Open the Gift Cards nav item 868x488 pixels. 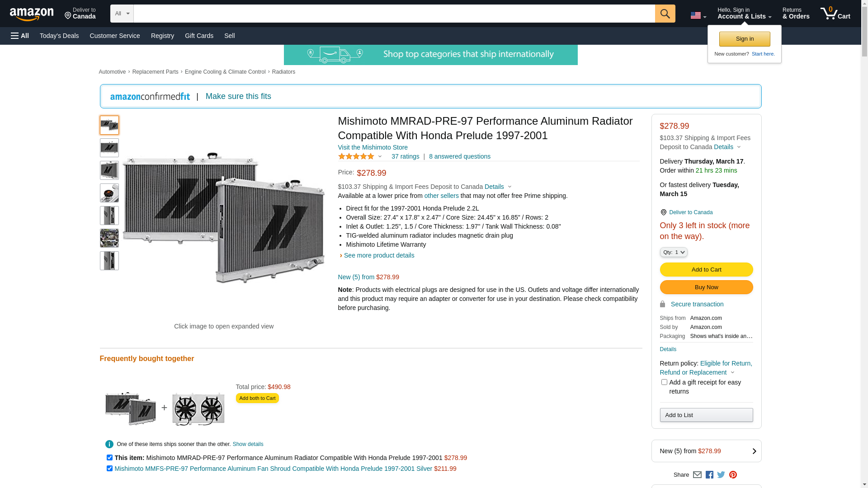tap(199, 36)
